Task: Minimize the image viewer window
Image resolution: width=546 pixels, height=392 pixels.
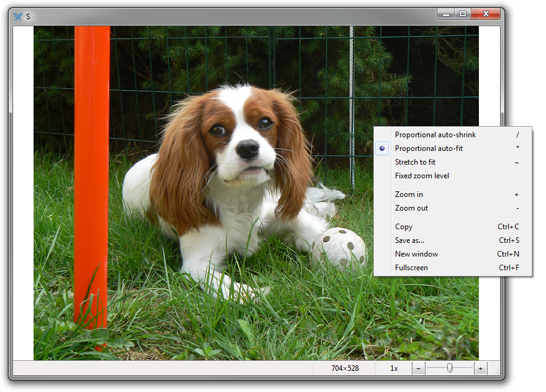Action: pos(446,14)
